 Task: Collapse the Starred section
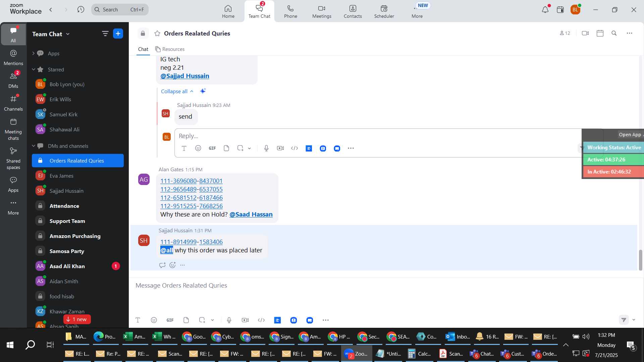(x=33, y=69)
